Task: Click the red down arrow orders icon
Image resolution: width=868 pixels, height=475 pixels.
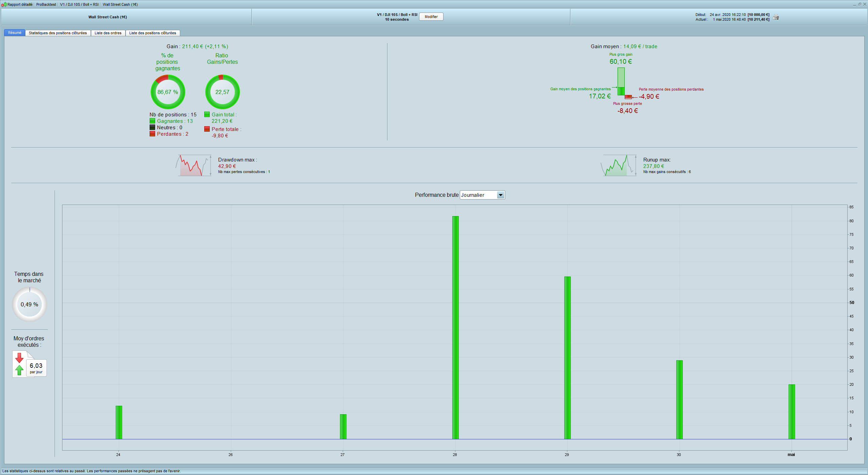Action: (19, 358)
